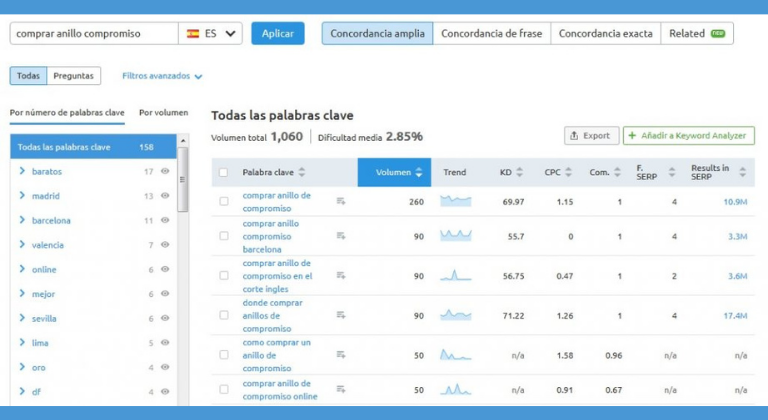768x420 pixels.
Task: Sort by Results in SERP column arrows
Action: point(743,173)
